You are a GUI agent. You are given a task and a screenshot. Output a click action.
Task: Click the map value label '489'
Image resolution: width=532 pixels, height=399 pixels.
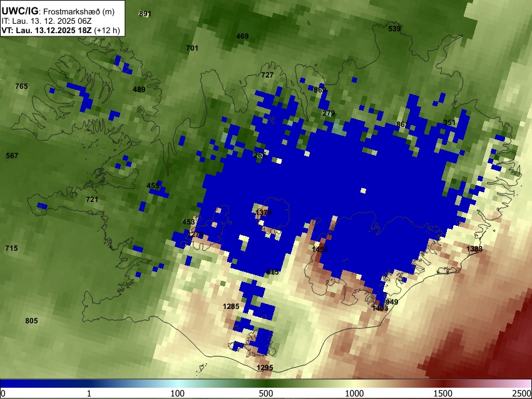click(x=139, y=89)
